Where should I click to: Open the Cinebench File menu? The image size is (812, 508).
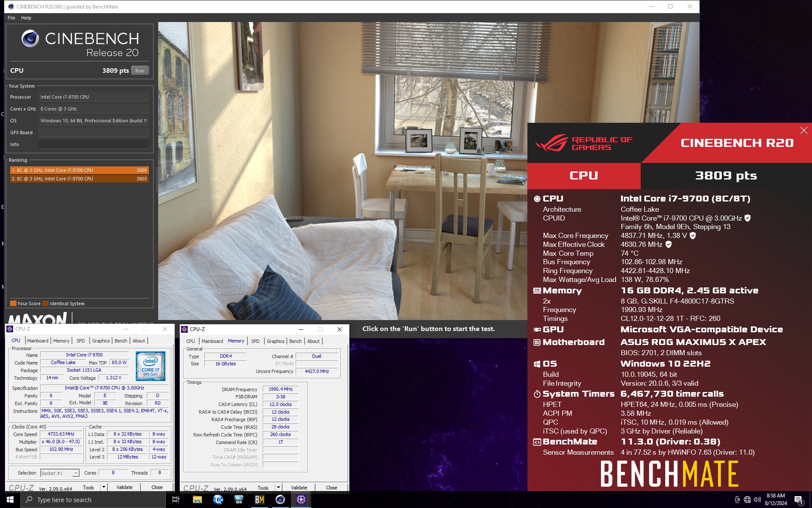click(11, 18)
